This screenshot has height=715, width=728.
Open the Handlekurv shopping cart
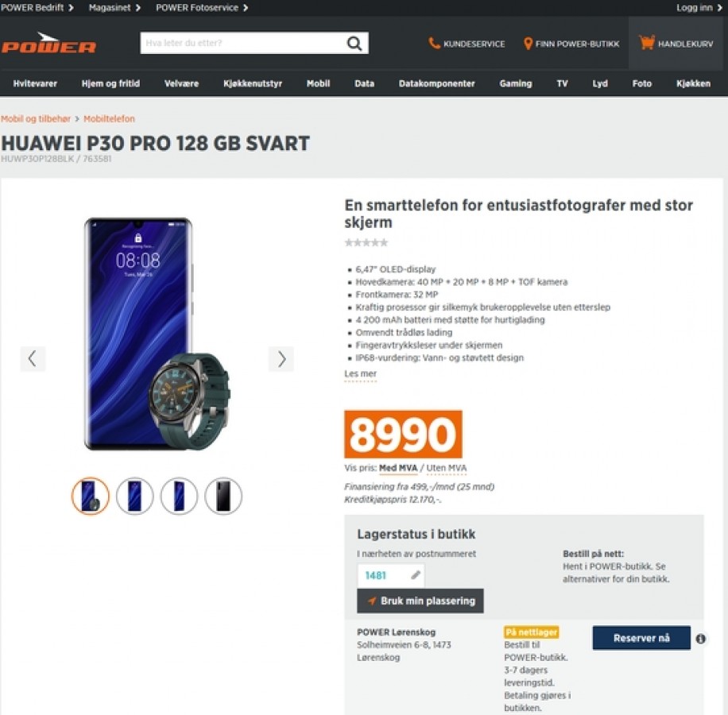point(676,44)
